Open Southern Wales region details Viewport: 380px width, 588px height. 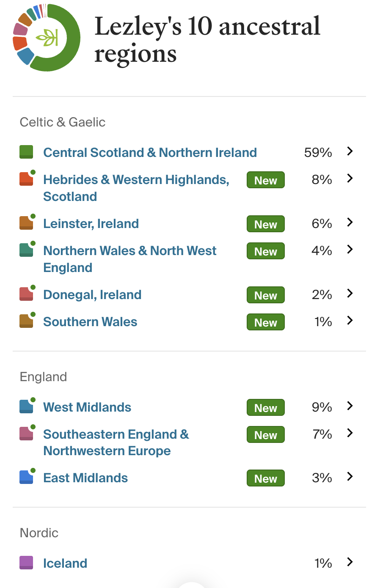tap(90, 321)
